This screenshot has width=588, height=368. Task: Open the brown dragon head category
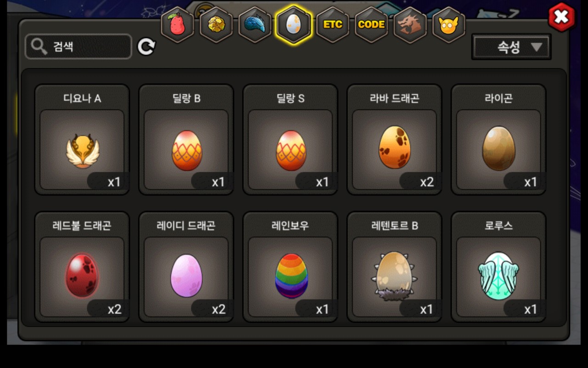pyautogui.click(x=410, y=25)
